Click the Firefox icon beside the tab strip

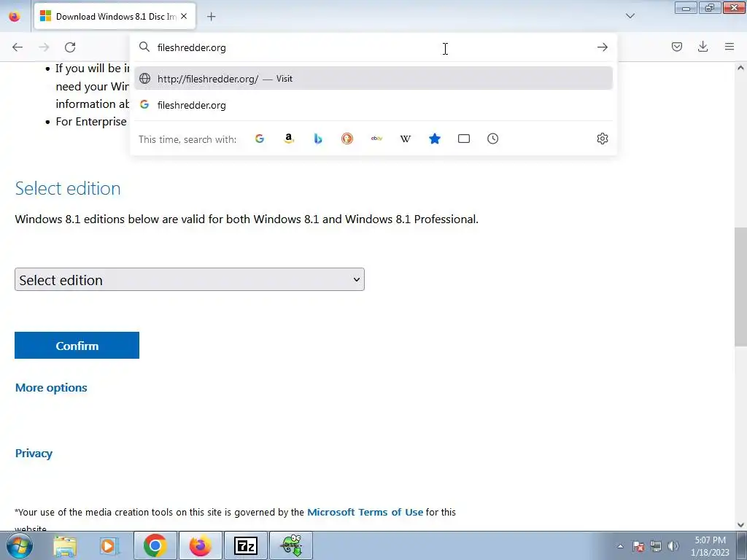(15, 16)
